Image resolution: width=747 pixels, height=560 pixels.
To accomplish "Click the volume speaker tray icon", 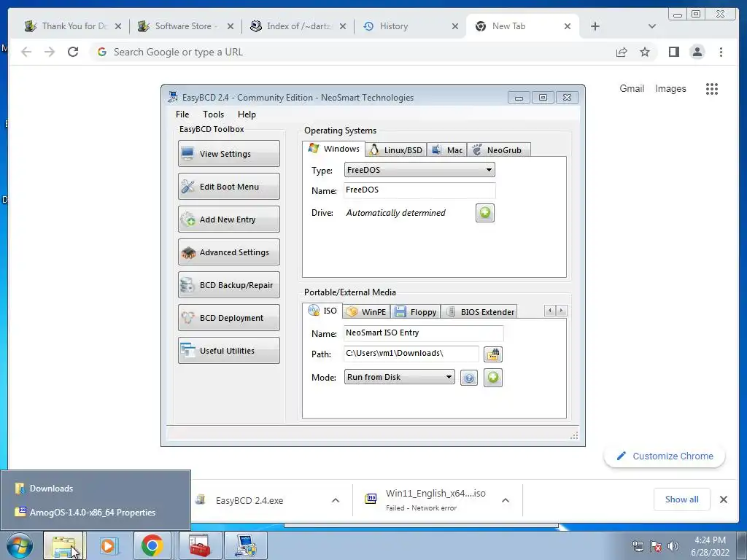I will (673, 546).
